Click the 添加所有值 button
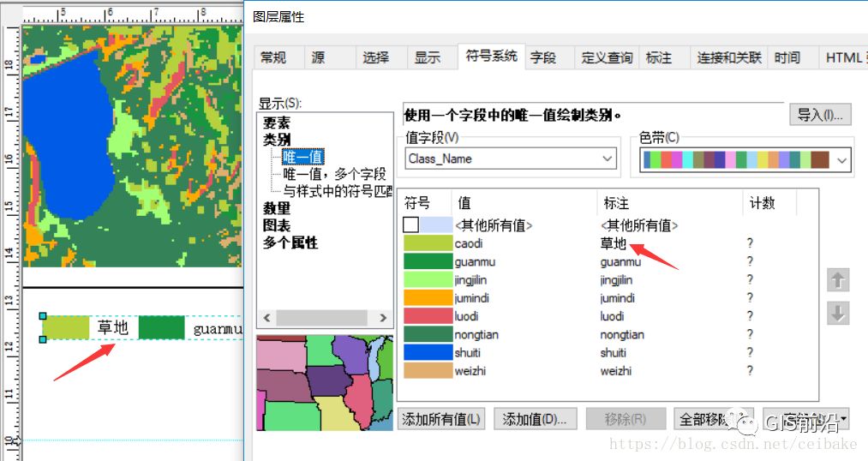This screenshot has width=868, height=461. click(441, 420)
